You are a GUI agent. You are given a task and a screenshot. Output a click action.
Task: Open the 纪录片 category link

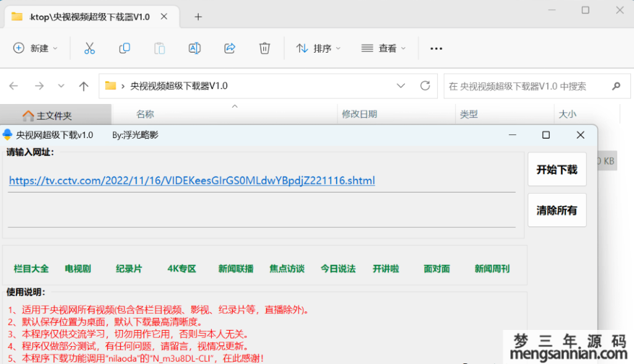[x=129, y=269]
